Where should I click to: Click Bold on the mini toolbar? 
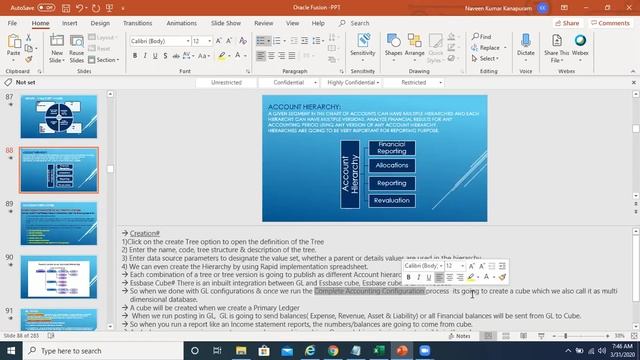[408, 278]
